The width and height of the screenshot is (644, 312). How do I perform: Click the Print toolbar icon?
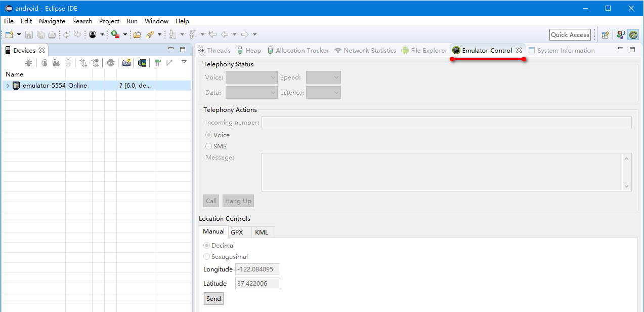coord(52,34)
